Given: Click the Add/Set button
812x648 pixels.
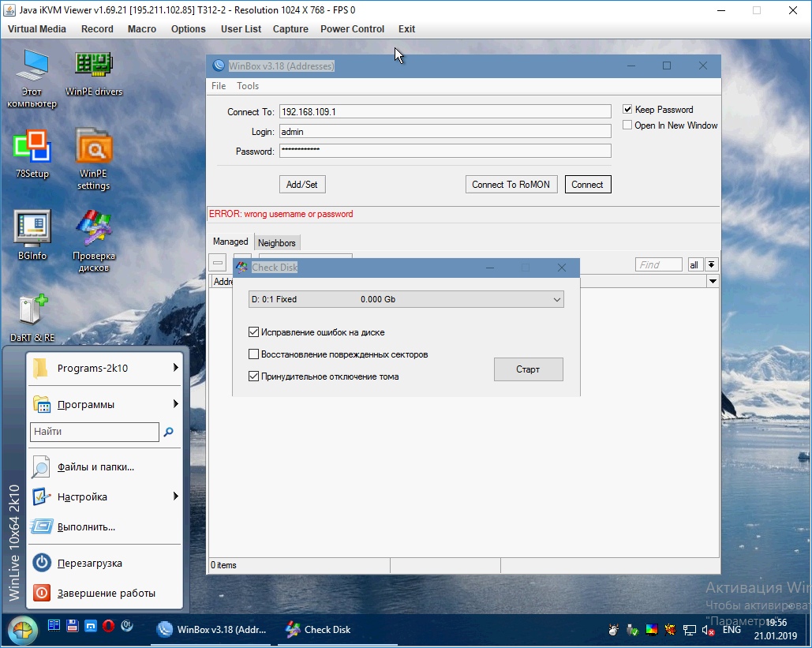Looking at the screenshot, I should pos(302,185).
